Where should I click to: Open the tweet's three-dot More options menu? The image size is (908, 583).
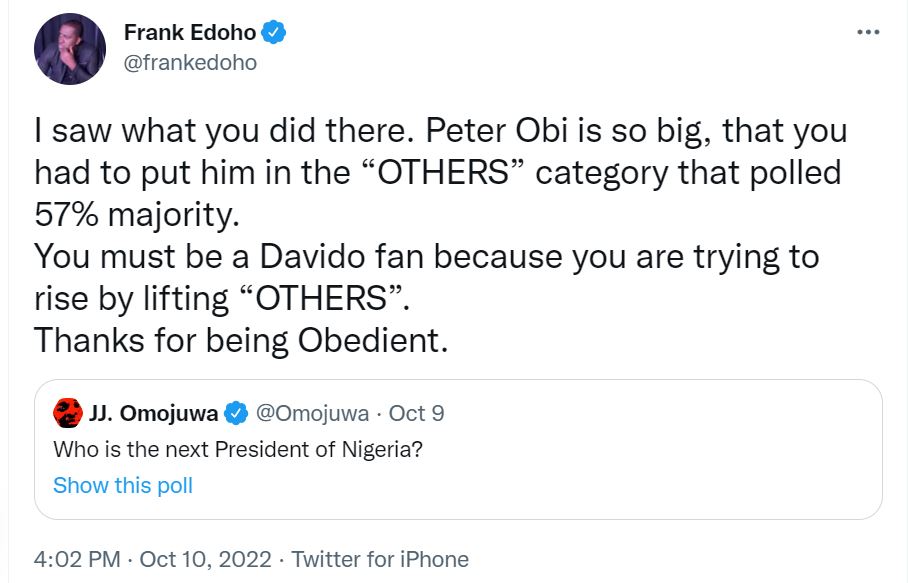(868, 32)
